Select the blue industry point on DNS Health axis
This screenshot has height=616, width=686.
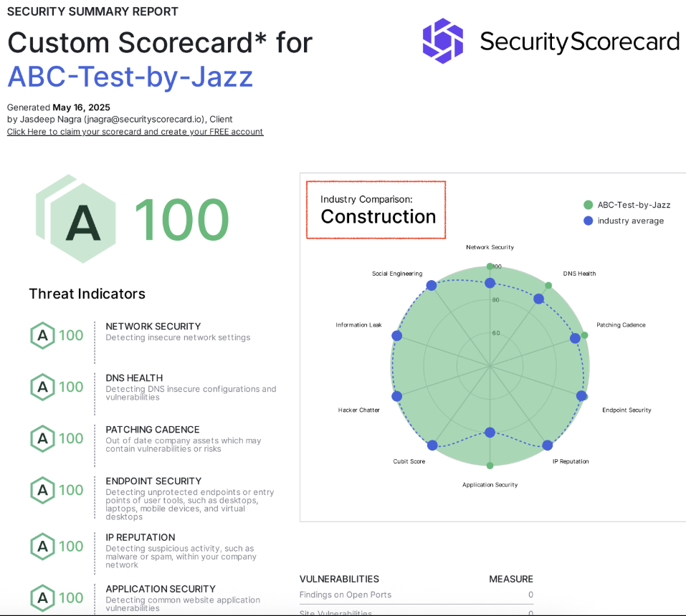[x=538, y=299]
